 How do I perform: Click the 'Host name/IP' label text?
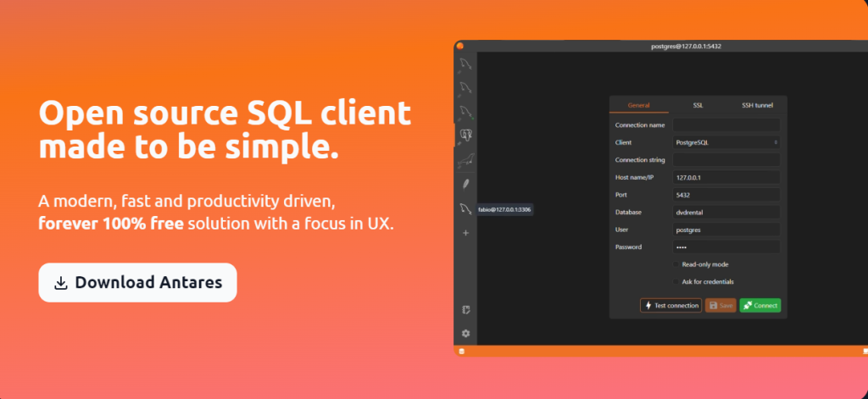point(635,178)
